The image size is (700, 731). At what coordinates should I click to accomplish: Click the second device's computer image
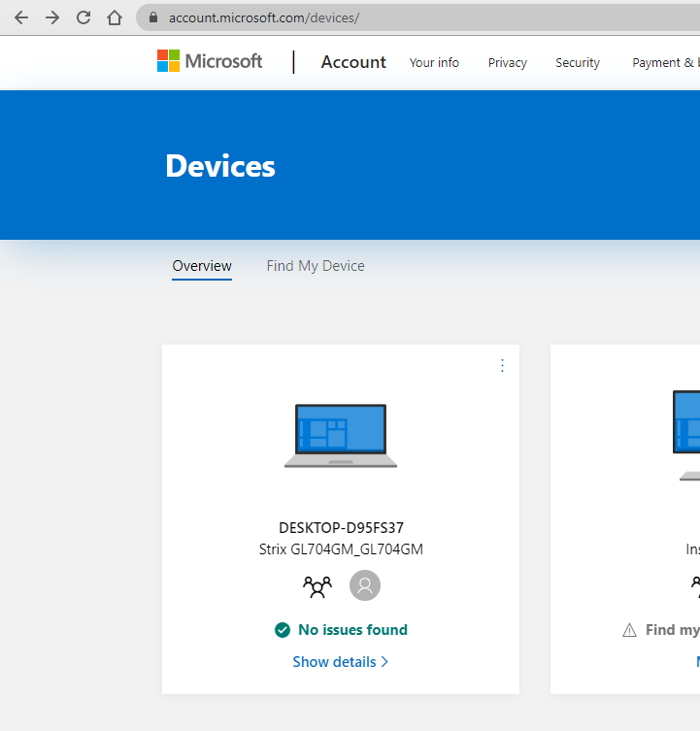686,436
